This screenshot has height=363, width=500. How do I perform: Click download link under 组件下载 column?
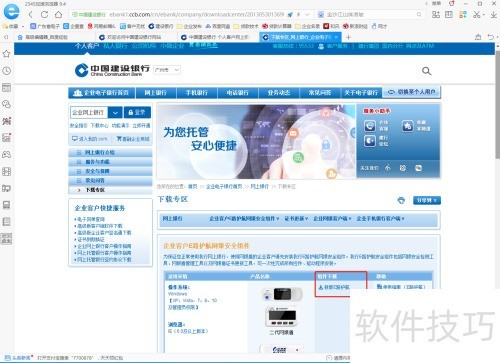(x=334, y=287)
